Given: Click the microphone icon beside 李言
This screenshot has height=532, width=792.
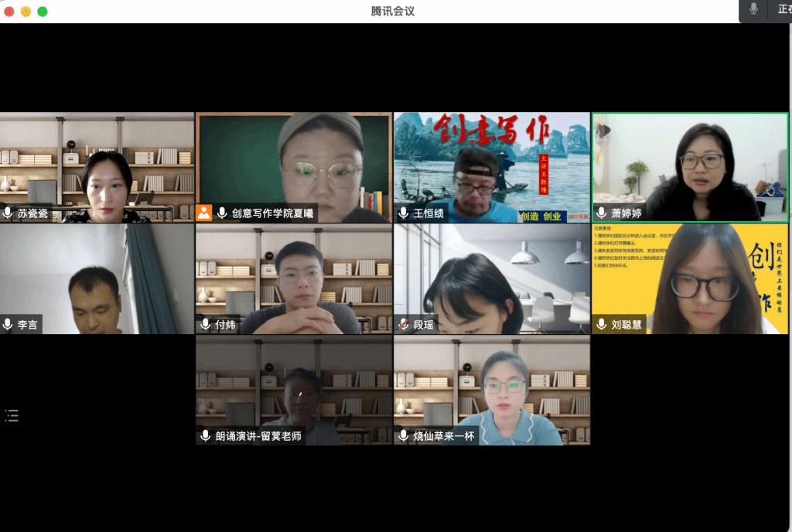Looking at the screenshot, I should click(8, 324).
